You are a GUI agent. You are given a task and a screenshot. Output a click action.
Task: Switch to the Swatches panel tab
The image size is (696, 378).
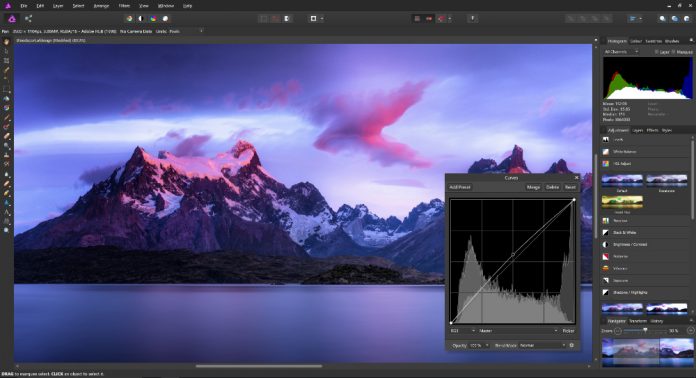tap(653, 41)
